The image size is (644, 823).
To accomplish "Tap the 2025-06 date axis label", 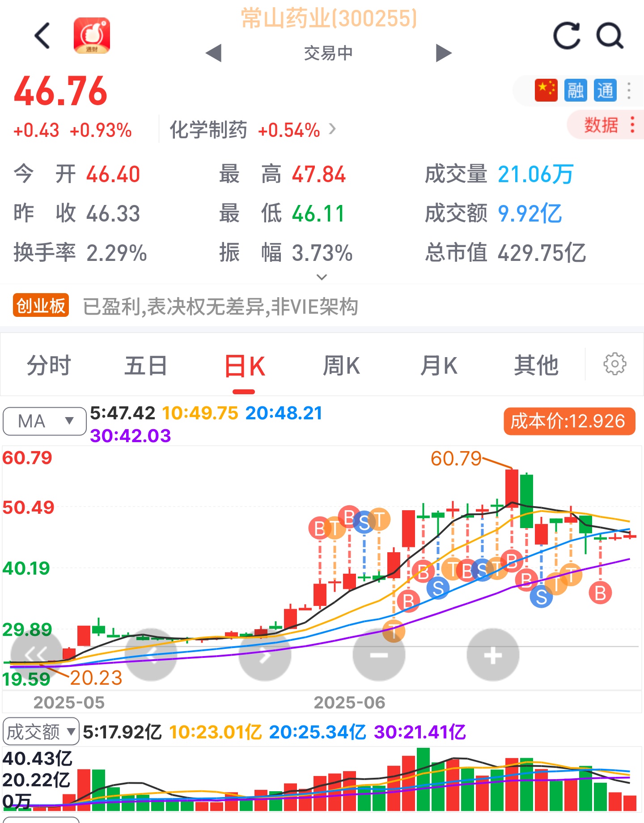I will coord(349,702).
